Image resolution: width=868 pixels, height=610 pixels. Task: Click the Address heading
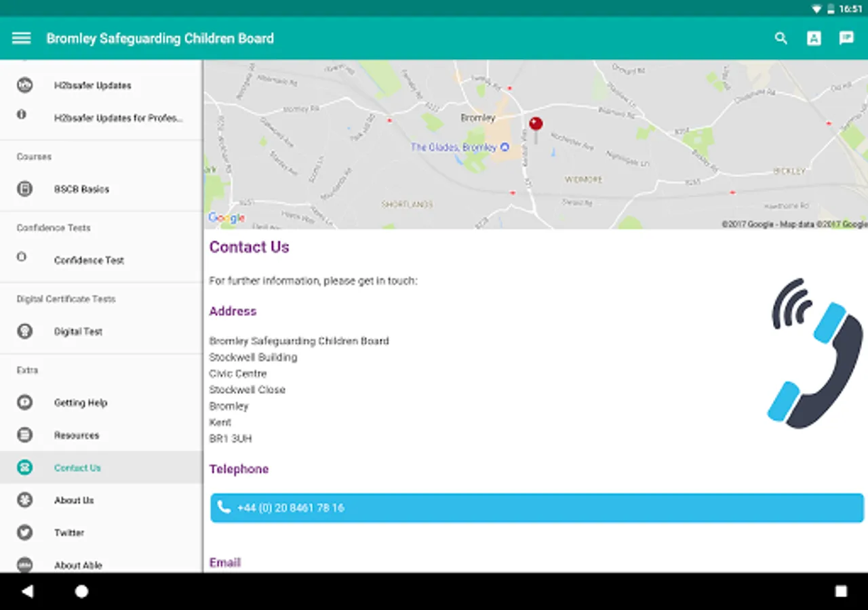pos(233,311)
